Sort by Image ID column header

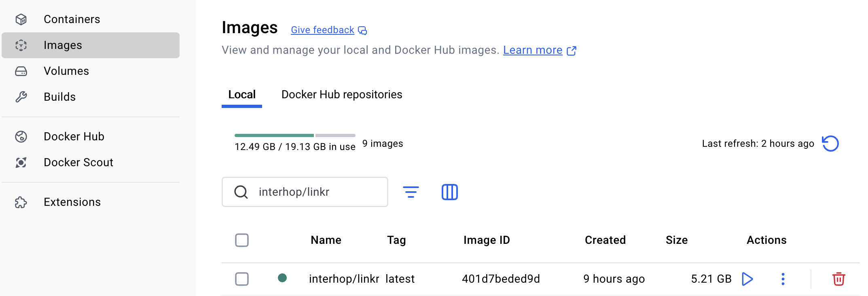(x=487, y=240)
